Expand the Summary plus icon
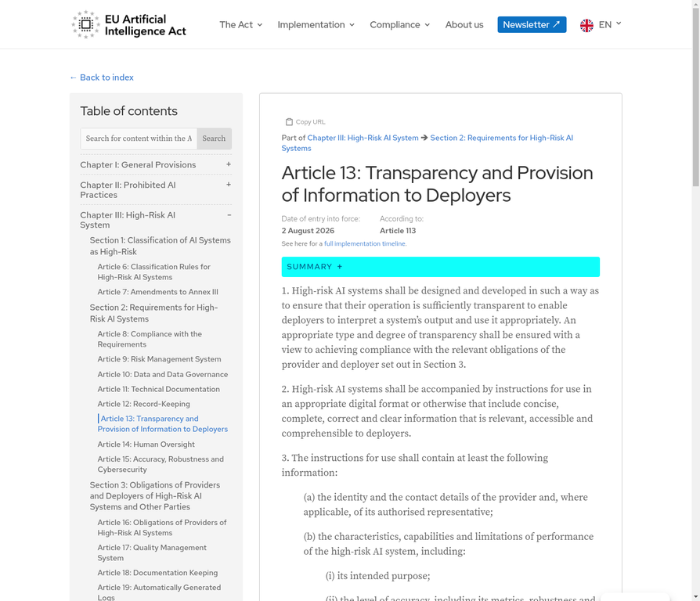This screenshot has height=601, width=700. pyautogui.click(x=340, y=267)
